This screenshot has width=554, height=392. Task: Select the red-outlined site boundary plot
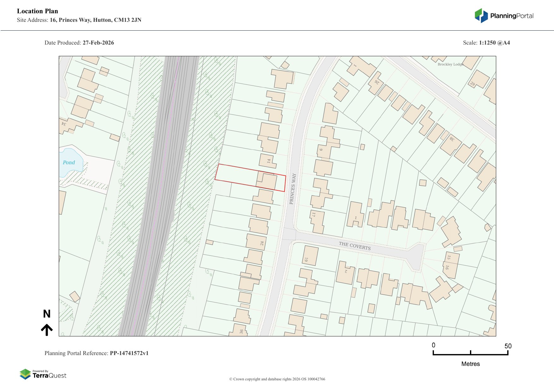point(240,177)
